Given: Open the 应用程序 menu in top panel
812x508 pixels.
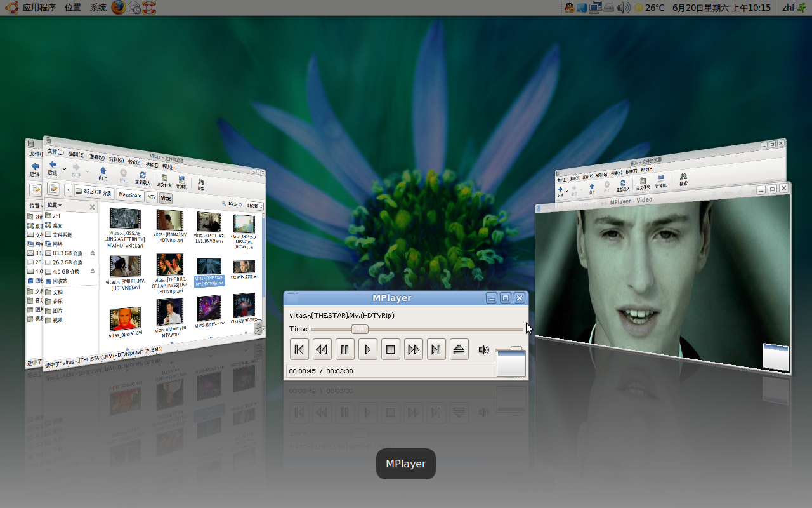Looking at the screenshot, I should pos(39,8).
